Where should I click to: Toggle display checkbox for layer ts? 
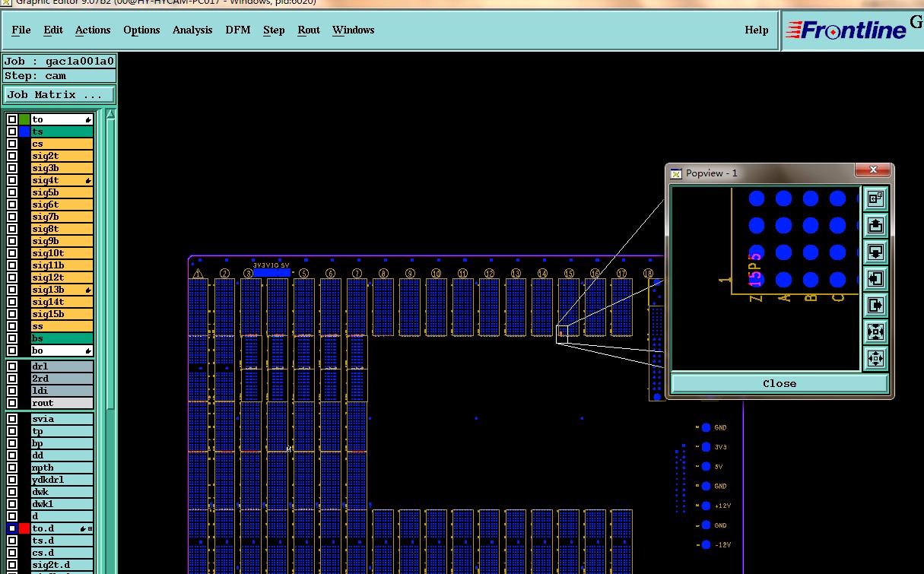(12, 132)
